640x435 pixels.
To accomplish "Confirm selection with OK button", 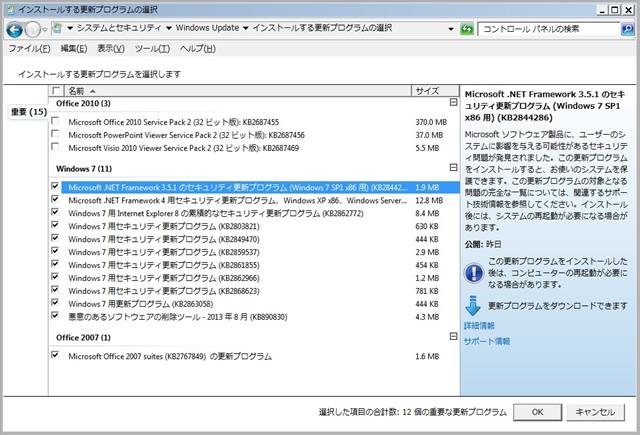I will pyautogui.click(x=538, y=412).
